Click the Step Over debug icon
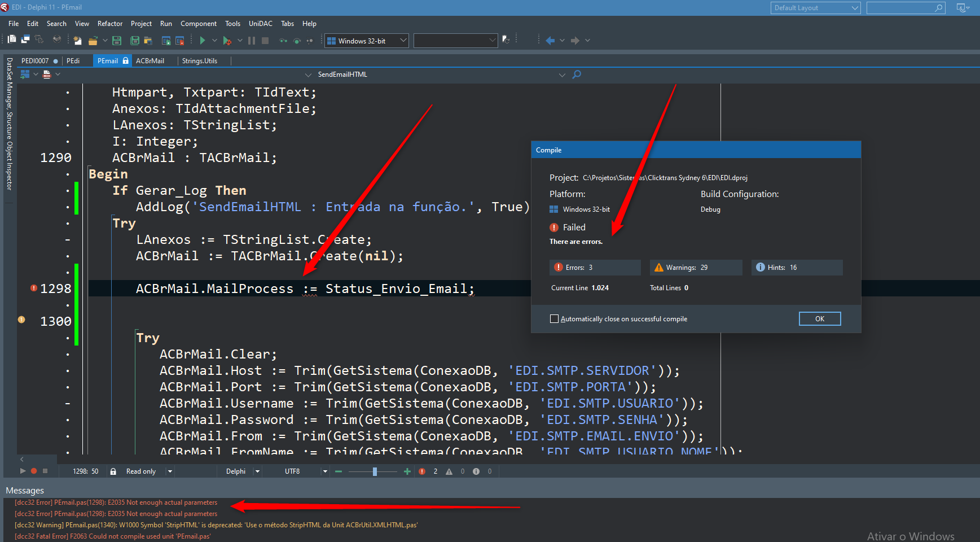 click(297, 41)
